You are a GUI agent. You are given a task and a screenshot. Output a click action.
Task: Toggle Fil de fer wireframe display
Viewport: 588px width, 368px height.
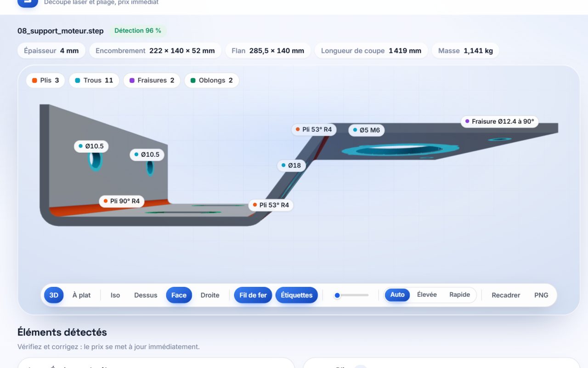(x=253, y=295)
